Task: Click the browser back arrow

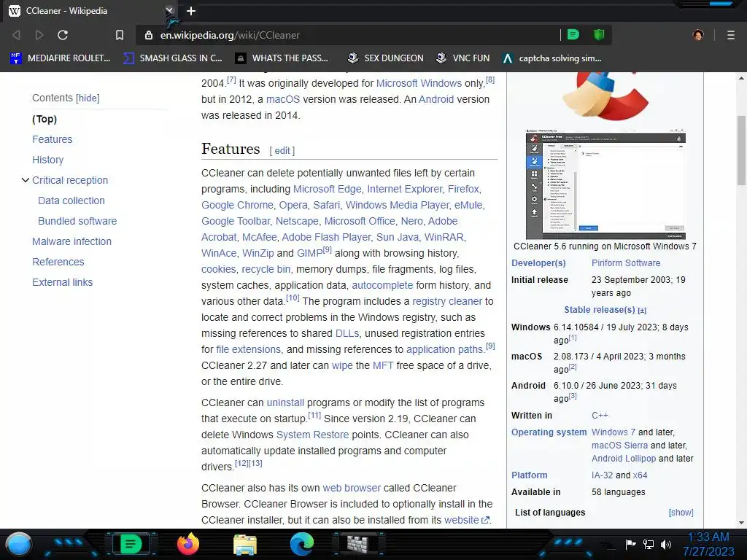Action: (x=16, y=35)
